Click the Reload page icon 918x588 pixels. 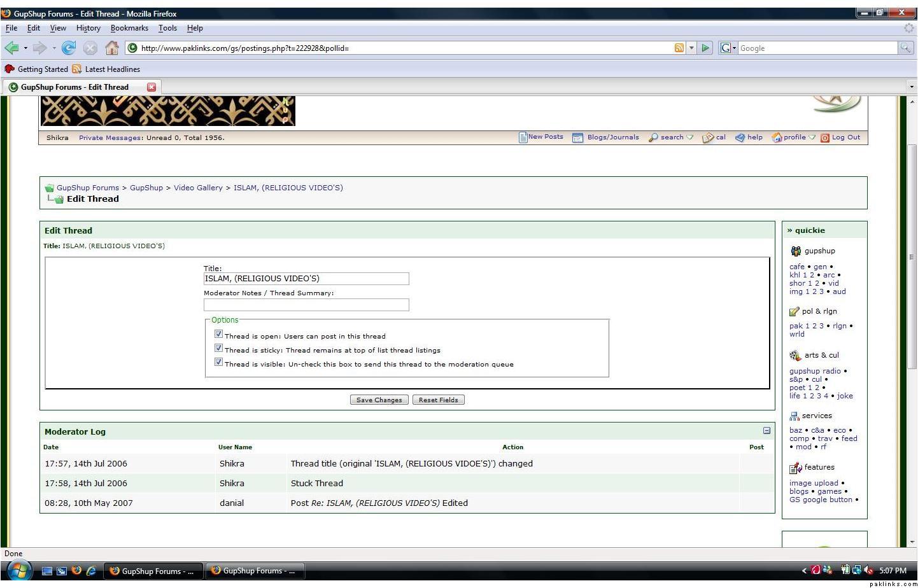tap(69, 48)
